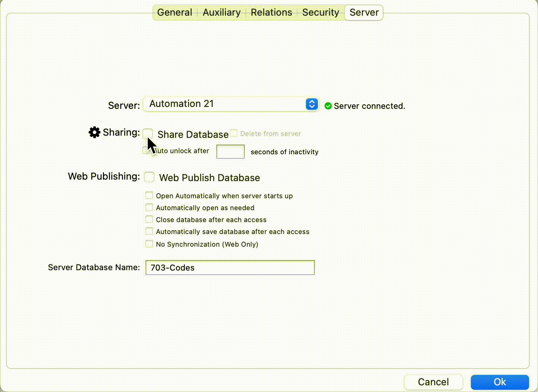
Task: Open the Auxiliary tab
Action: [x=222, y=13]
